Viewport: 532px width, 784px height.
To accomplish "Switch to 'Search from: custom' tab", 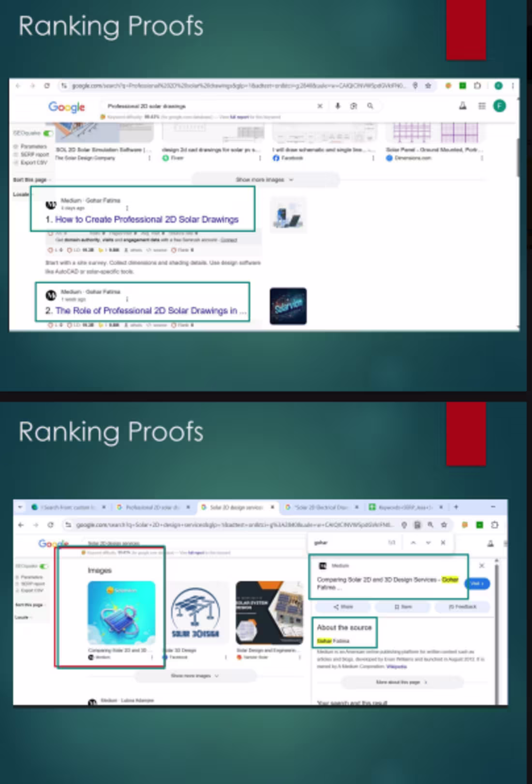I will tap(68, 507).
